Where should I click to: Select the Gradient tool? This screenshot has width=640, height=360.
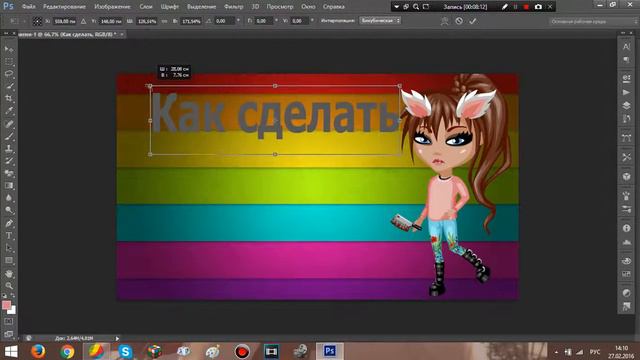coord(9,186)
